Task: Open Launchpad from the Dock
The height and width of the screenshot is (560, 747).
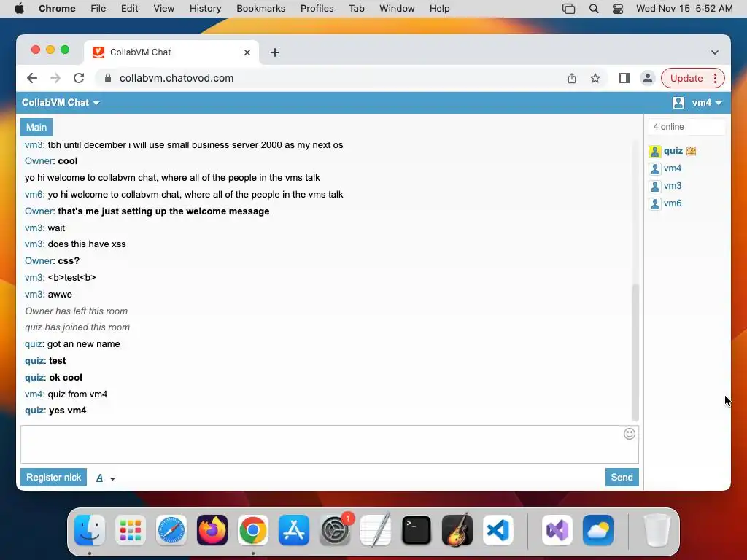Action: pyautogui.click(x=131, y=530)
